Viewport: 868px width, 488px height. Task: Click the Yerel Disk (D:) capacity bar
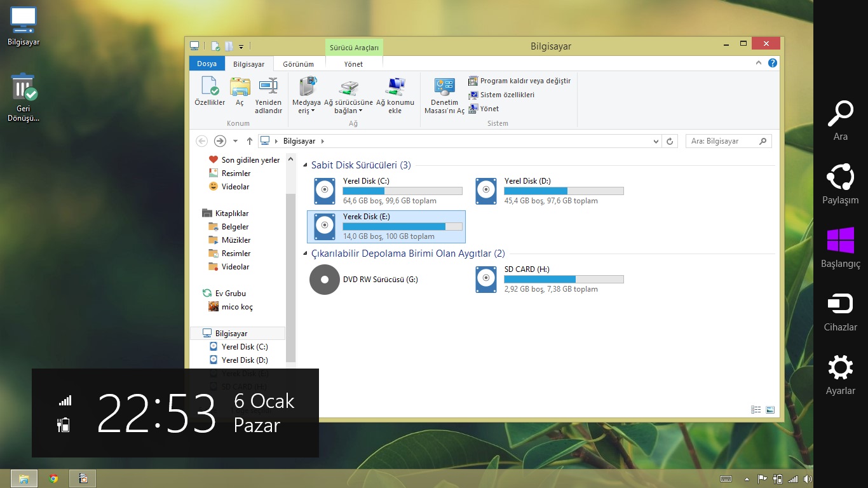click(564, 191)
